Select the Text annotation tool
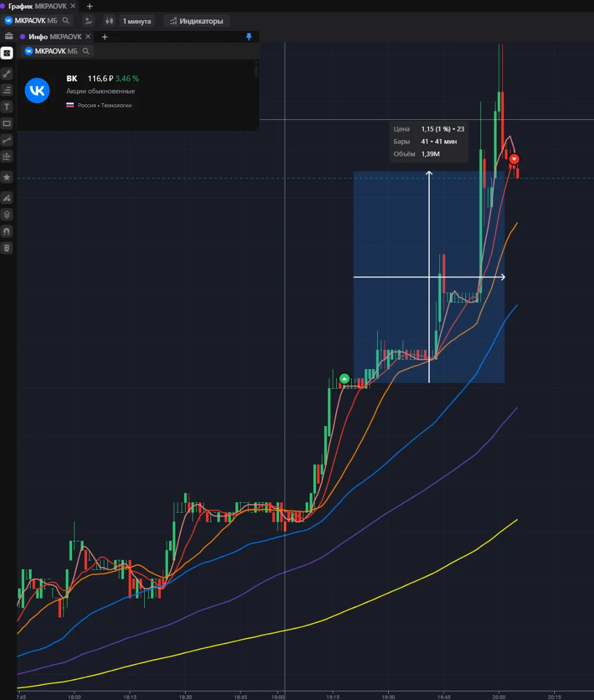The image size is (594, 700). click(x=7, y=107)
